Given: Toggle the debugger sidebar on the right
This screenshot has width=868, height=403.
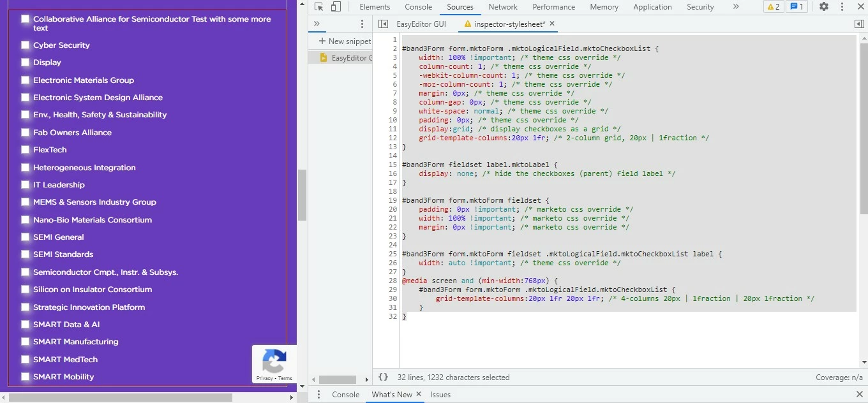Looking at the screenshot, I should click(x=859, y=24).
